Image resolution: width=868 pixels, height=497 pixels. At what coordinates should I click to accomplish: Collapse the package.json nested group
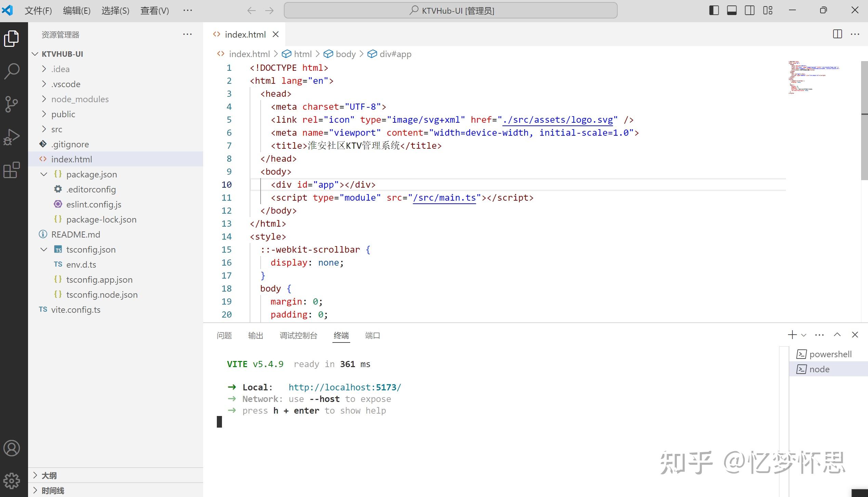click(x=44, y=174)
